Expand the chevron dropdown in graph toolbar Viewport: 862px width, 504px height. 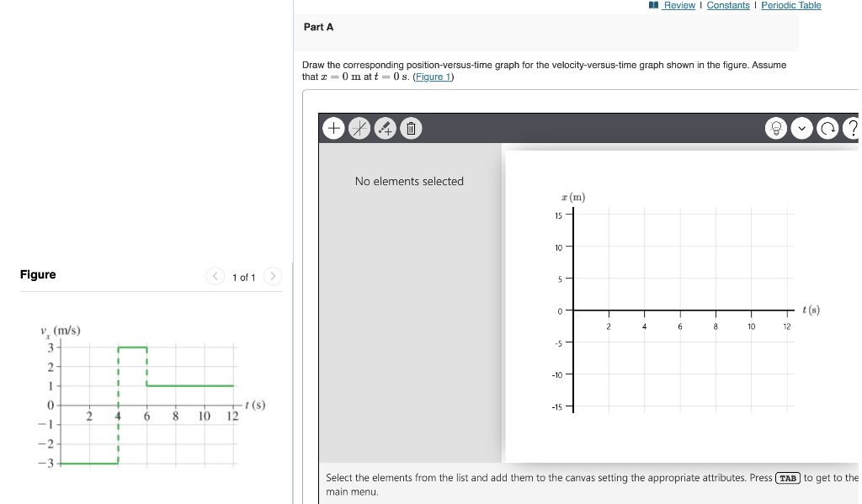pyautogui.click(x=802, y=129)
